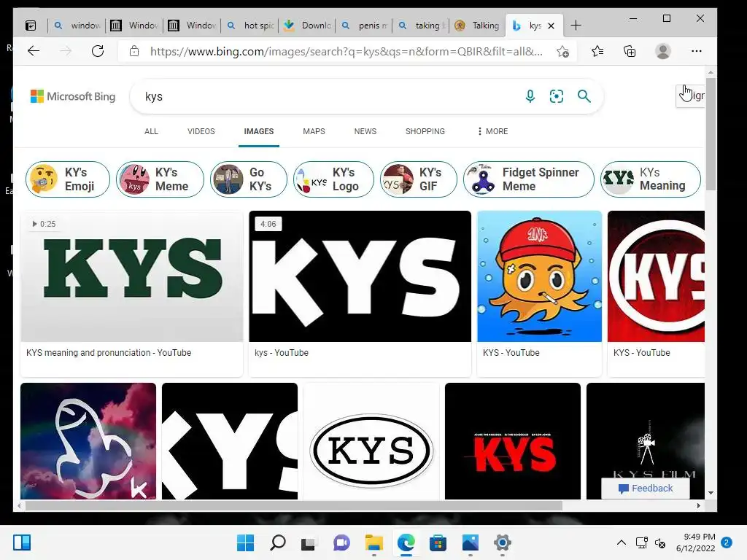Click the KY's Logo suggestion chip
This screenshot has width=747, height=560.
coord(333,179)
